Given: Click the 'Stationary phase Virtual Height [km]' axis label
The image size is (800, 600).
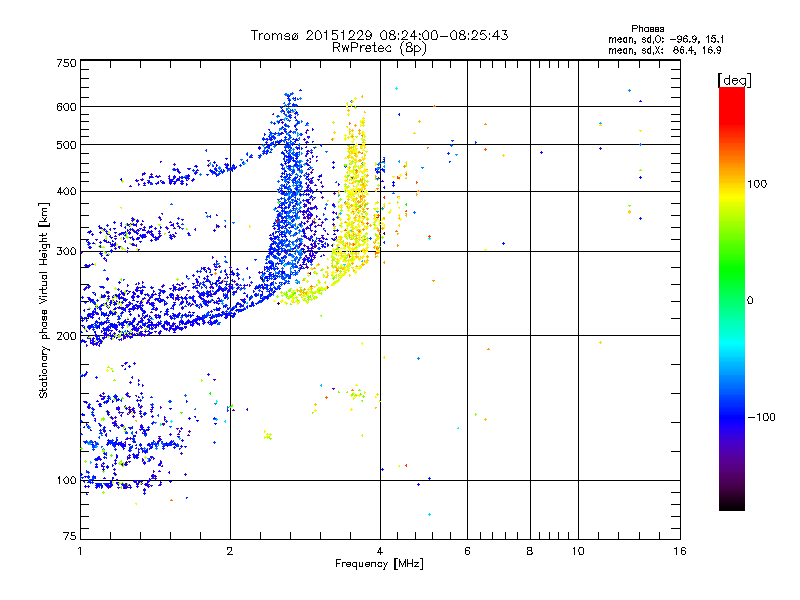Looking at the screenshot, I should [44, 301].
